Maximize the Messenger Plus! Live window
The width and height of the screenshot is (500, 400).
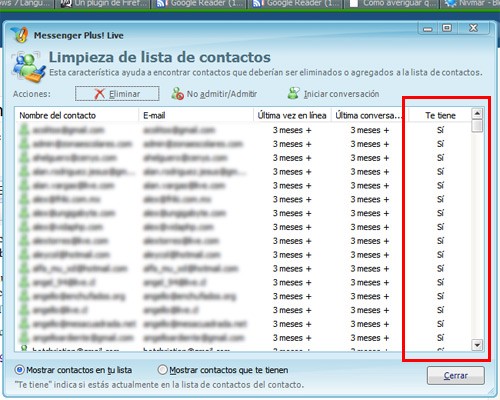pos(447,28)
